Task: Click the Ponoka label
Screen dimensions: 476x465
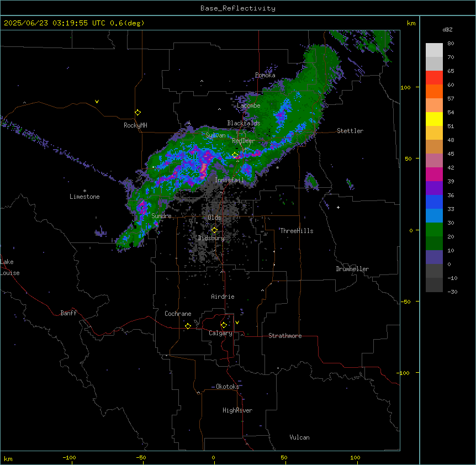Action: [265, 75]
